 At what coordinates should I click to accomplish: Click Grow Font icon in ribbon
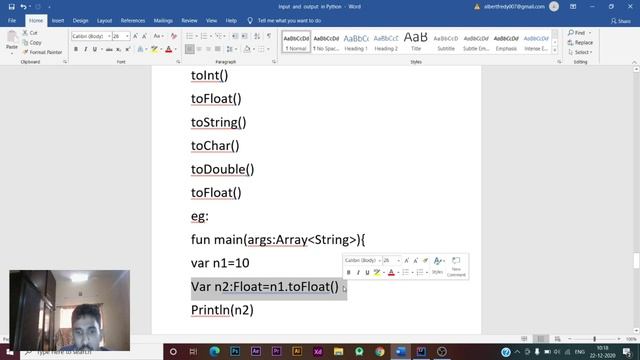pos(136,36)
